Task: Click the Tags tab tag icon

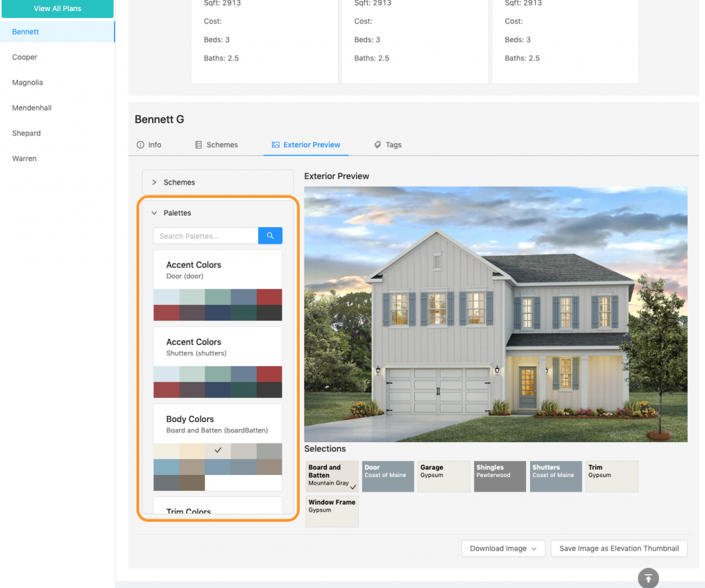Action: click(377, 145)
